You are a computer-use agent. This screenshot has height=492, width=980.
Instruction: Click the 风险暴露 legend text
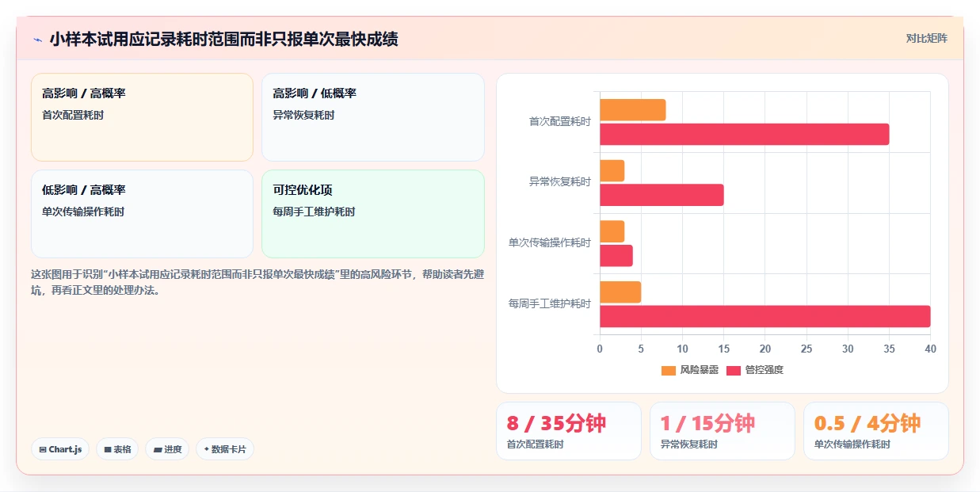click(700, 370)
